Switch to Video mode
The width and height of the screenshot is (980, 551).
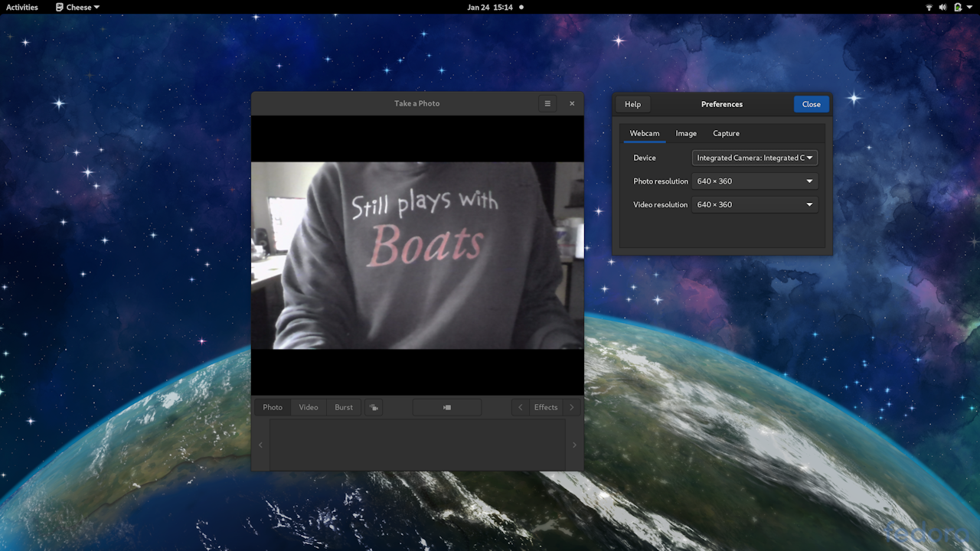tap(309, 407)
